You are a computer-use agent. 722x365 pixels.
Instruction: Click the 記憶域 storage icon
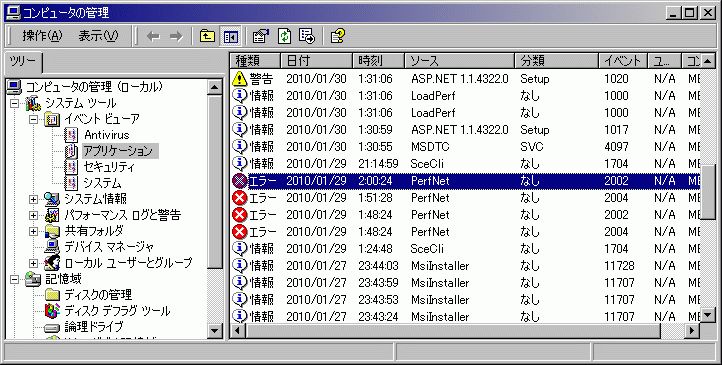coord(33,279)
